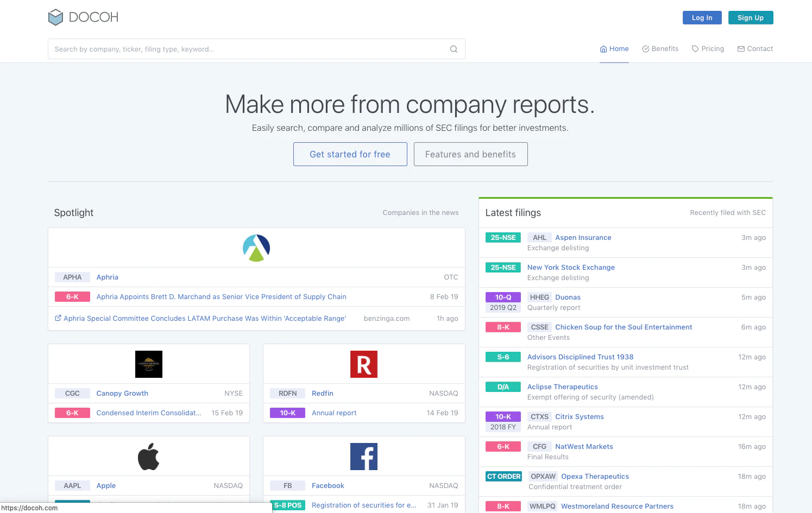Open Aphria Special Committee news article link
The height and width of the screenshot is (513, 812).
coord(205,319)
